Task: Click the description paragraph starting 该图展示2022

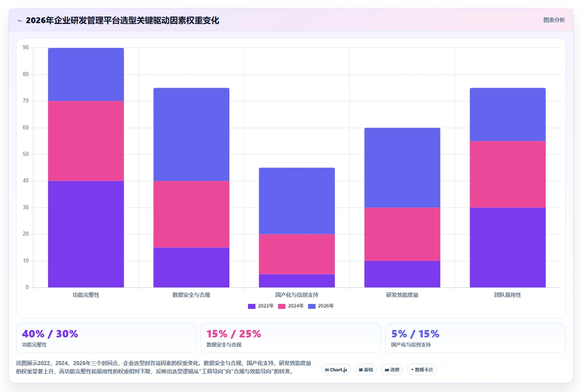Action: pos(164,367)
